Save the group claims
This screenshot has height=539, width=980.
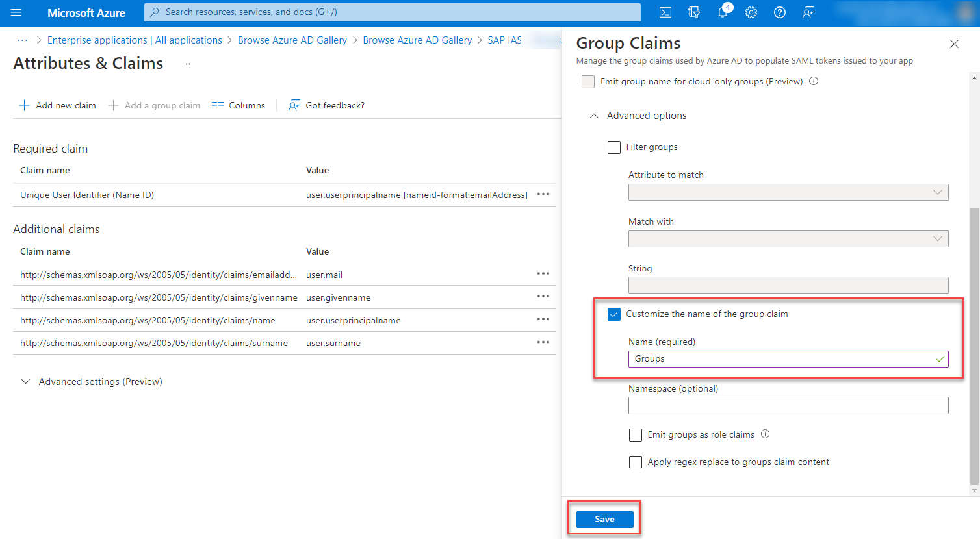[x=604, y=519]
